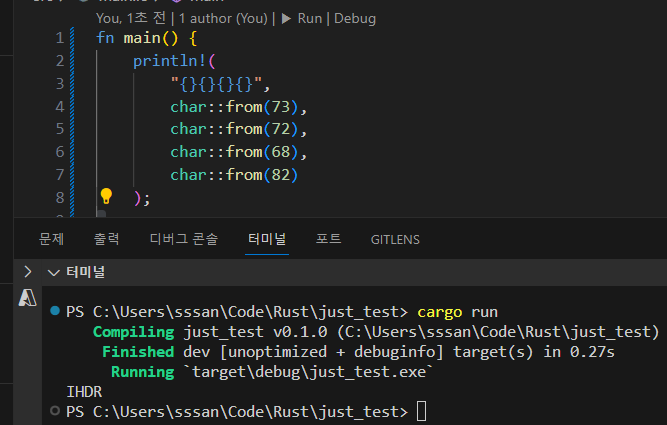This screenshot has width=667, height=425.
Task: Switch to the 문제 panel tab
Action: 51,239
